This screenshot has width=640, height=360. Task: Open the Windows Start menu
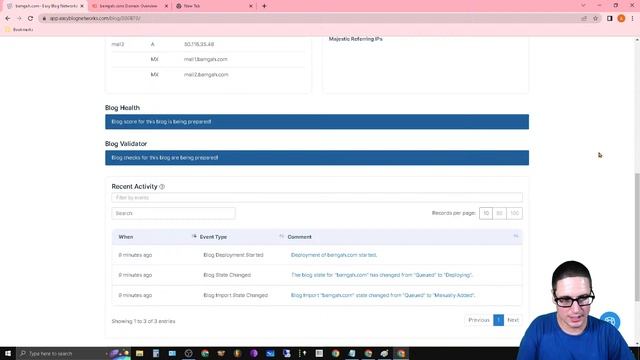[x=8, y=353]
